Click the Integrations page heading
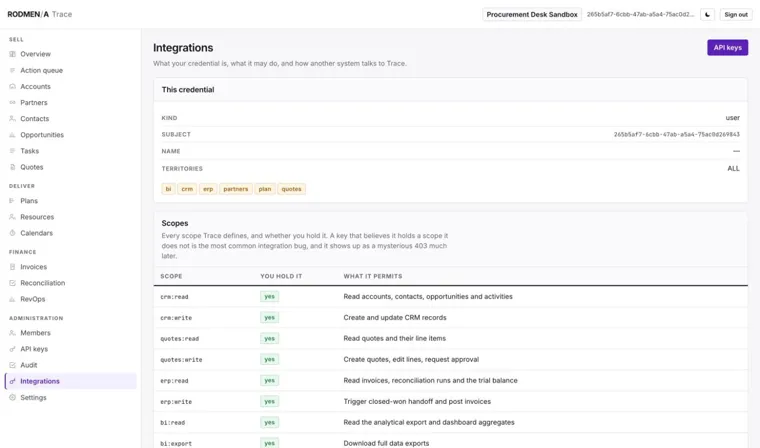The height and width of the screenshot is (448, 760). (183, 48)
